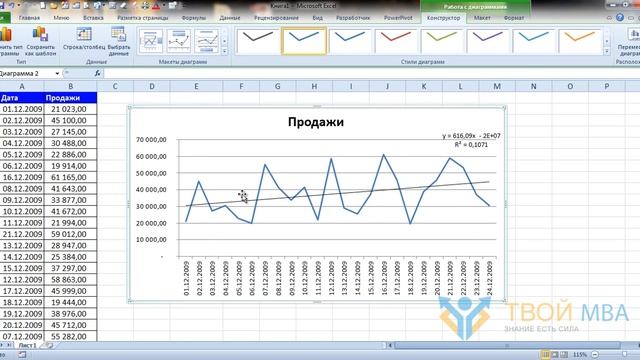
Task: Choose the orange line chart style
Action: (x=579, y=41)
